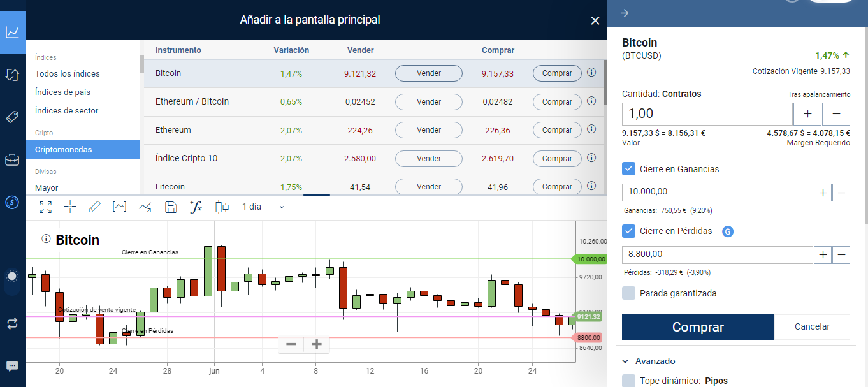This screenshot has height=387, width=868.
Task: Focus the 10.000,00 take-profit input field
Action: point(718,192)
